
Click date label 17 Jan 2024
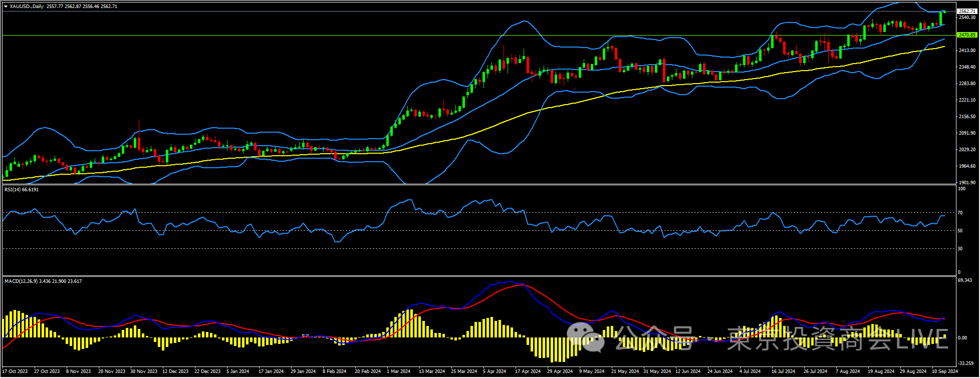pyautogui.click(x=271, y=371)
